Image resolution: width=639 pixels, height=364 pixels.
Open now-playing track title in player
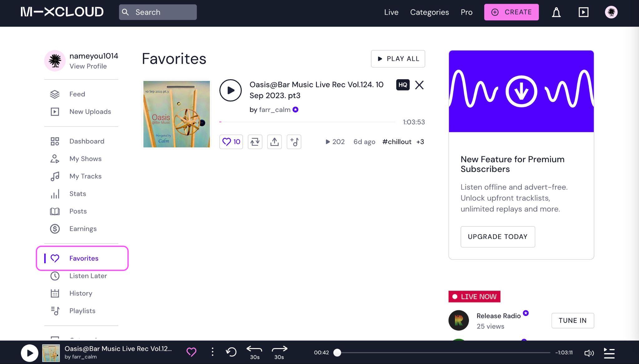click(118, 349)
